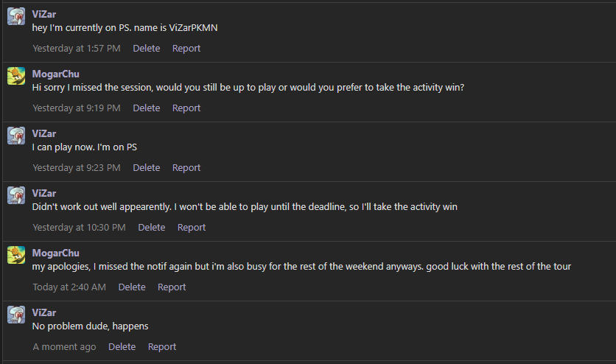Report the message from Yesterday at 9:23 PM
The height and width of the screenshot is (364, 616).
(186, 168)
